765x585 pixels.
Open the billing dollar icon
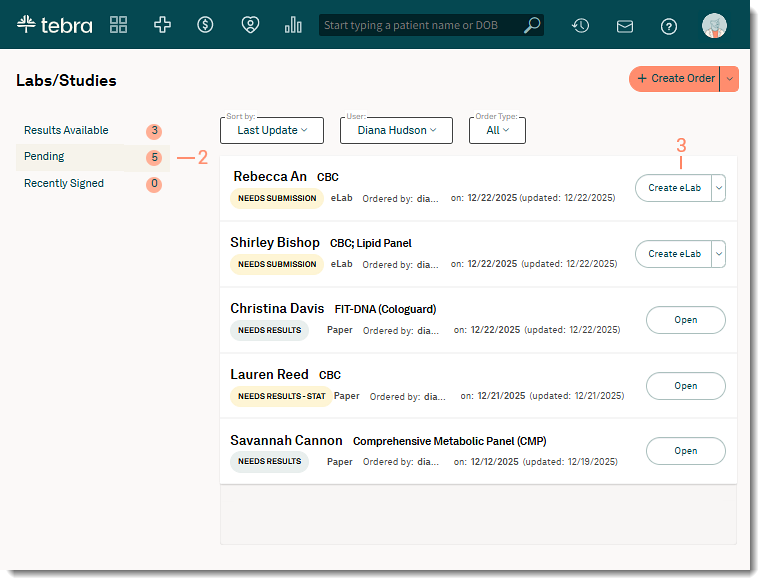[205, 25]
